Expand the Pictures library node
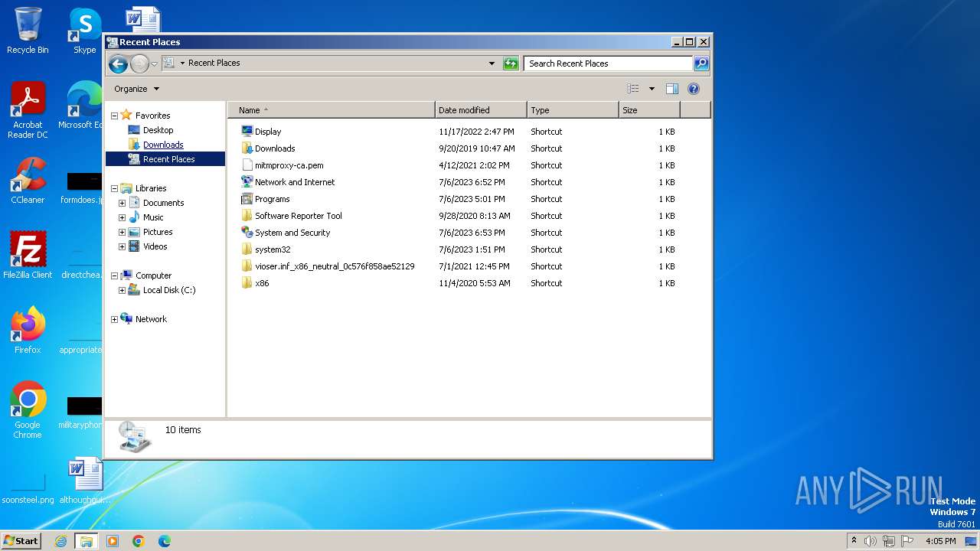 pyautogui.click(x=122, y=233)
